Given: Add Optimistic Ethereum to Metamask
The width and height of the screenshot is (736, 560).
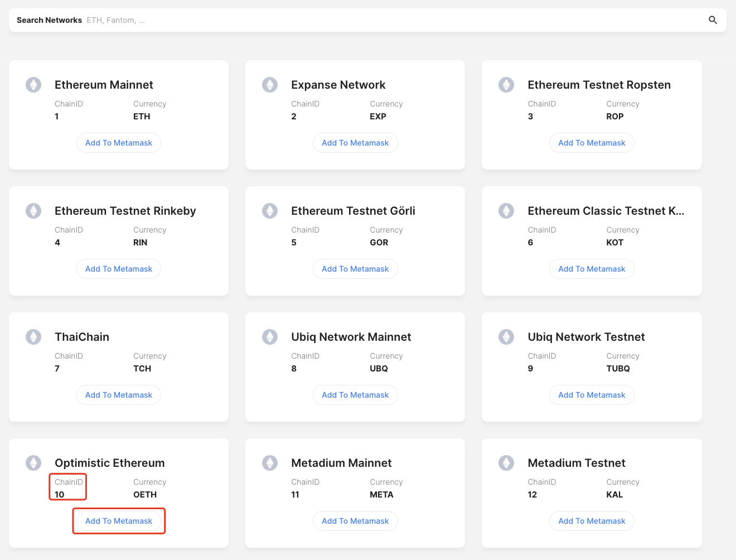Looking at the screenshot, I should (119, 521).
